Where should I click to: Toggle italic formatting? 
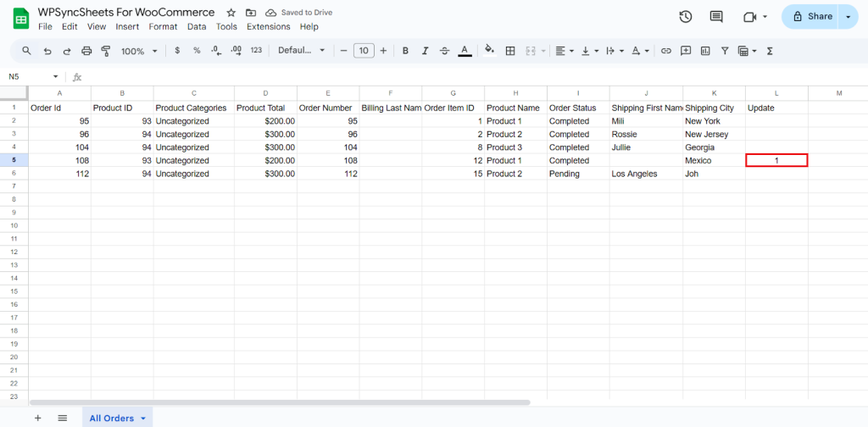[x=426, y=51]
